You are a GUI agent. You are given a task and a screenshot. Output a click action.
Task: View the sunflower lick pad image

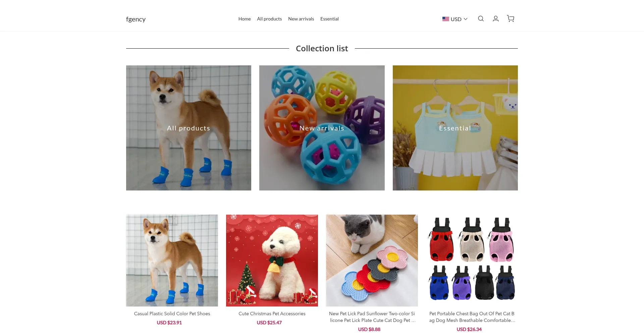pyautogui.click(x=372, y=261)
